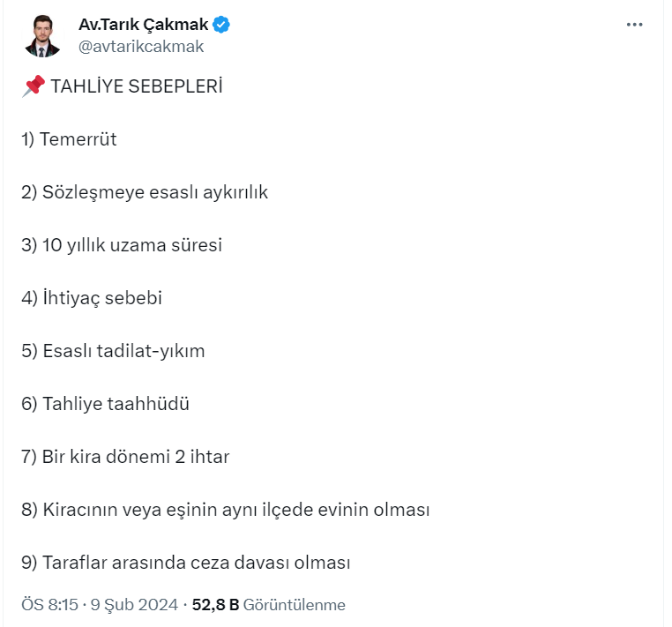Click the red pushpin emoji

point(33,86)
